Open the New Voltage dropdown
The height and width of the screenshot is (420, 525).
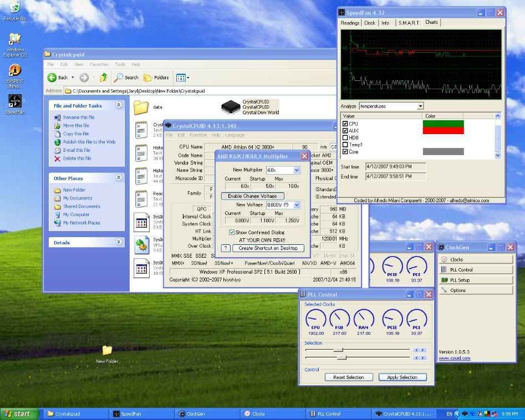point(297,205)
